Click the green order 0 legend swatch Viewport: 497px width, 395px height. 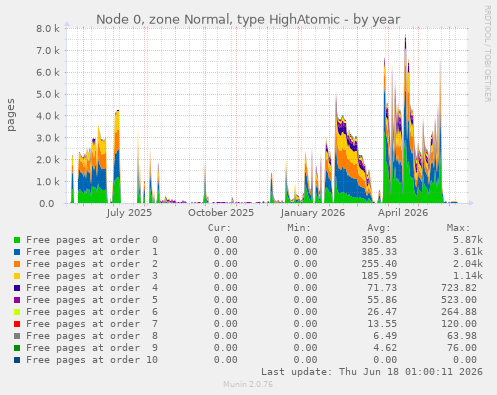pos(17,240)
